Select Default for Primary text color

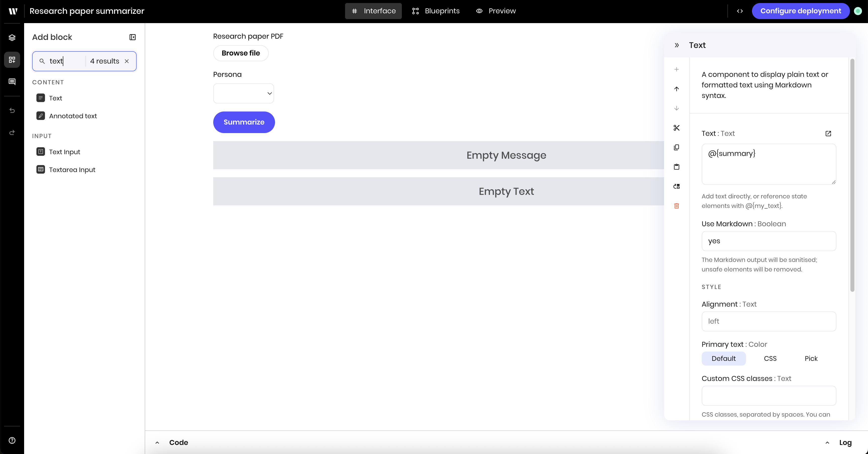tap(723, 358)
